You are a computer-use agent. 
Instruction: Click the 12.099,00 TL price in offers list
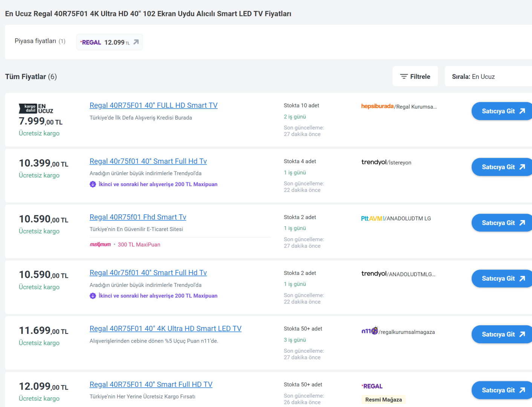point(44,386)
